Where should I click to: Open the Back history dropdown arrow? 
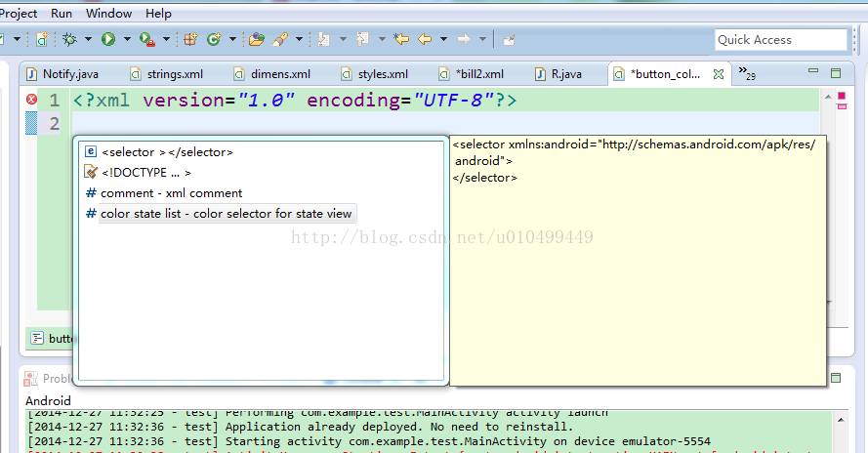443,39
